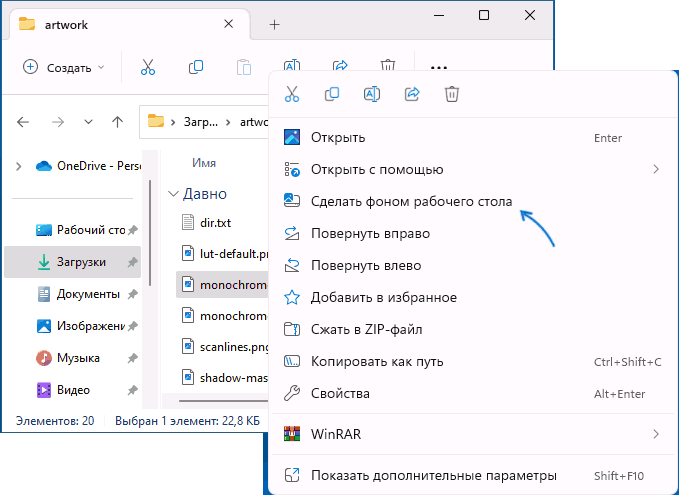Click Copy icon in context menu
679x495 pixels.
pyautogui.click(x=332, y=94)
